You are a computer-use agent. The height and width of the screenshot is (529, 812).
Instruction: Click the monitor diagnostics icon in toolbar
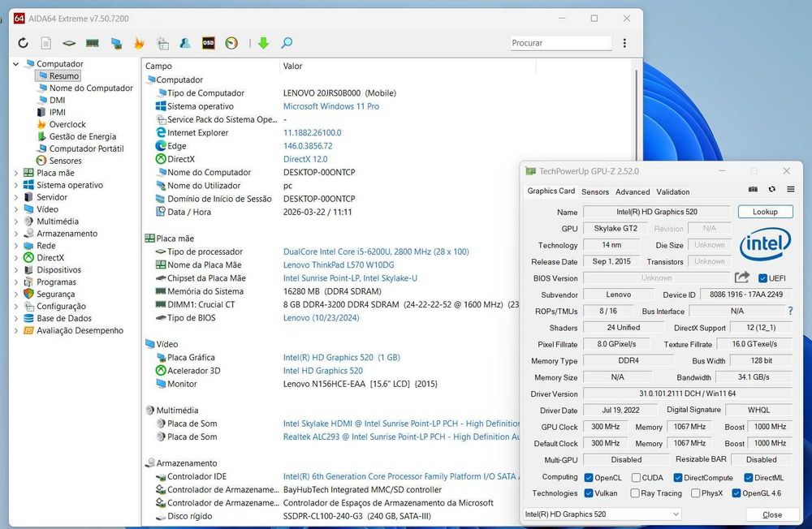pyautogui.click(x=116, y=43)
